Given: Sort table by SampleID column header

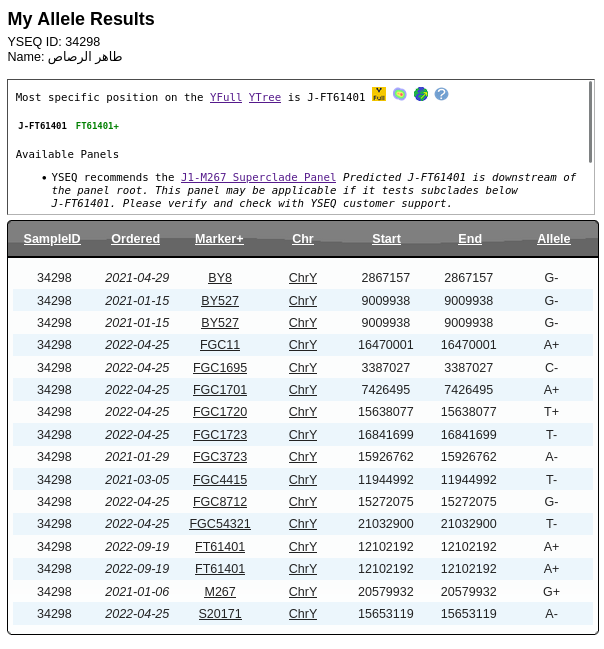Looking at the screenshot, I should point(52,239).
